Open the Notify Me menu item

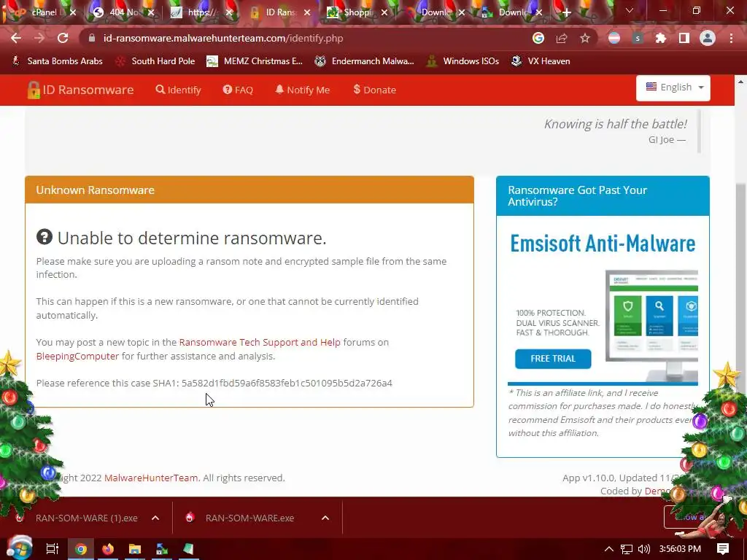click(x=303, y=90)
